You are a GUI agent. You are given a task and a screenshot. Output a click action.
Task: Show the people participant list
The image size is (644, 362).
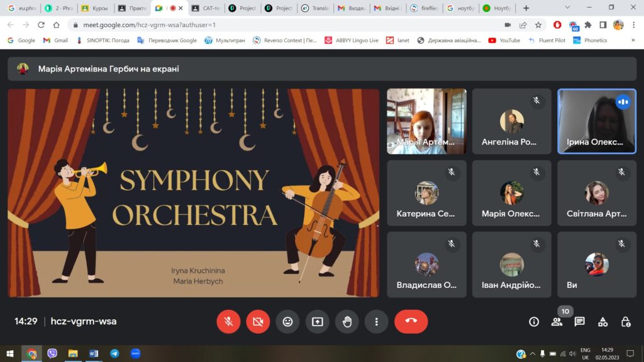coord(557,322)
